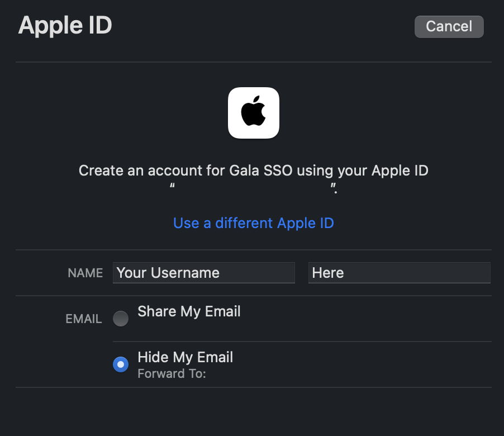This screenshot has width=504, height=436.
Task: Cancel the Apple ID sign-in dialog
Action: [x=449, y=27]
